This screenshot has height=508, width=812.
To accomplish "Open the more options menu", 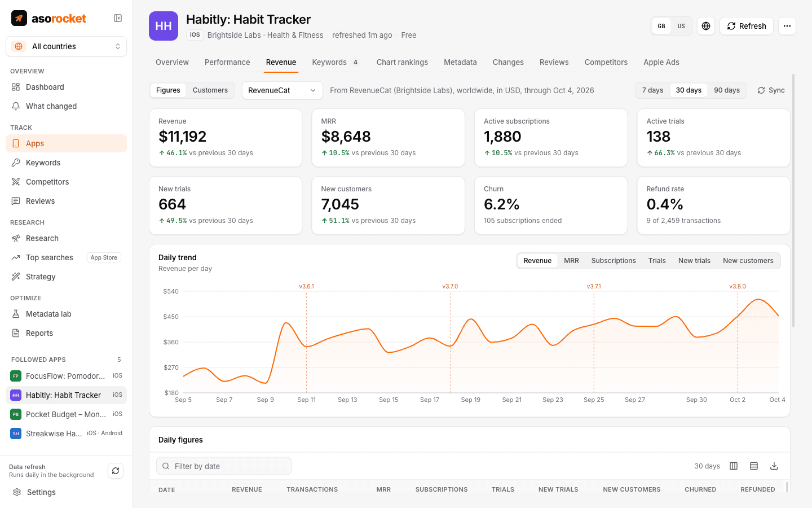I will (x=787, y=26).
